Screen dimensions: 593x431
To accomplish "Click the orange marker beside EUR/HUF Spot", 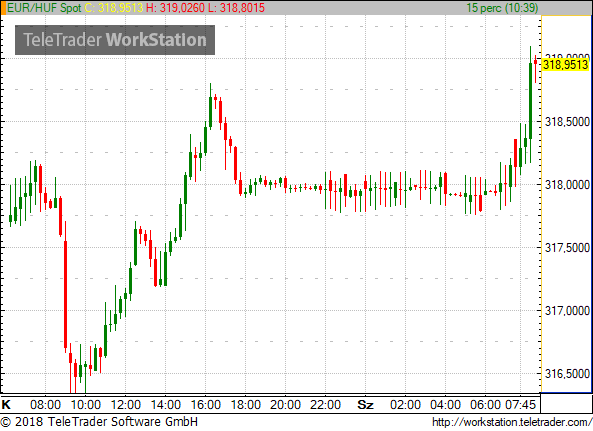I will [x=3, y=8].
